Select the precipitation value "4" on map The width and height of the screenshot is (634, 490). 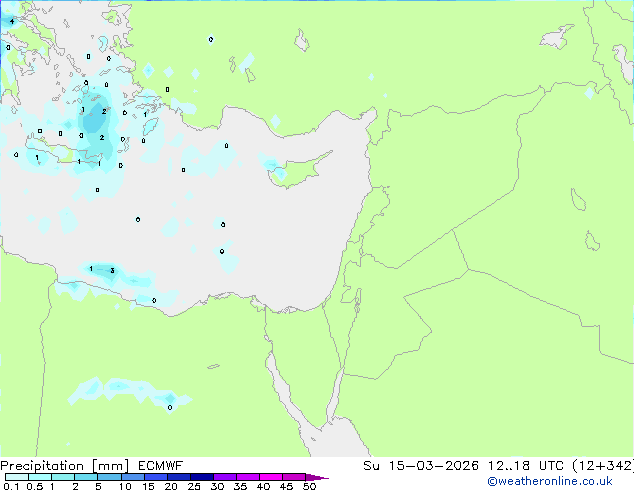tap(12, 21)
